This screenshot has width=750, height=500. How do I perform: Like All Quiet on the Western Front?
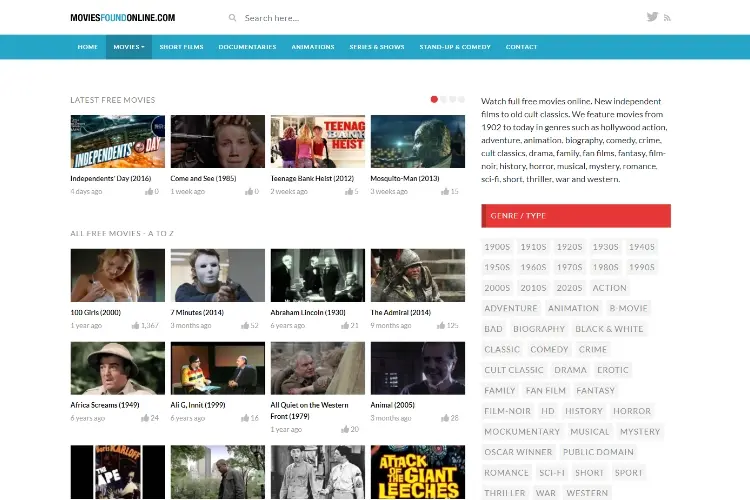pyautogui.click(x=345, y=429)
